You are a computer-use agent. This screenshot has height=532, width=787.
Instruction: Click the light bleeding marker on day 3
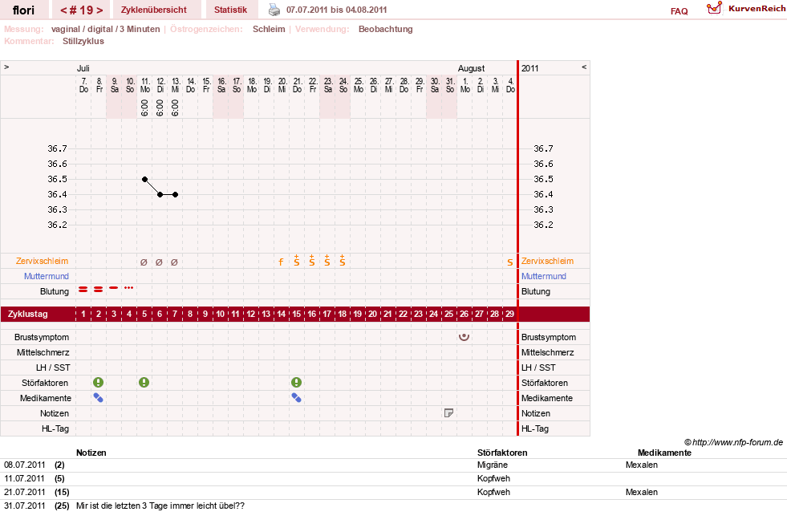coord(114,287)
